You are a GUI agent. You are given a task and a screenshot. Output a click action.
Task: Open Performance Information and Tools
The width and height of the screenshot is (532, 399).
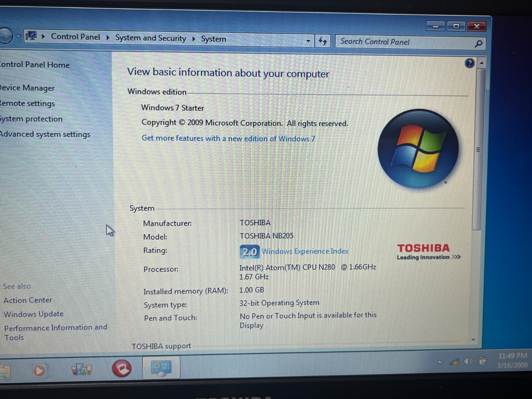tap(56, 332)
